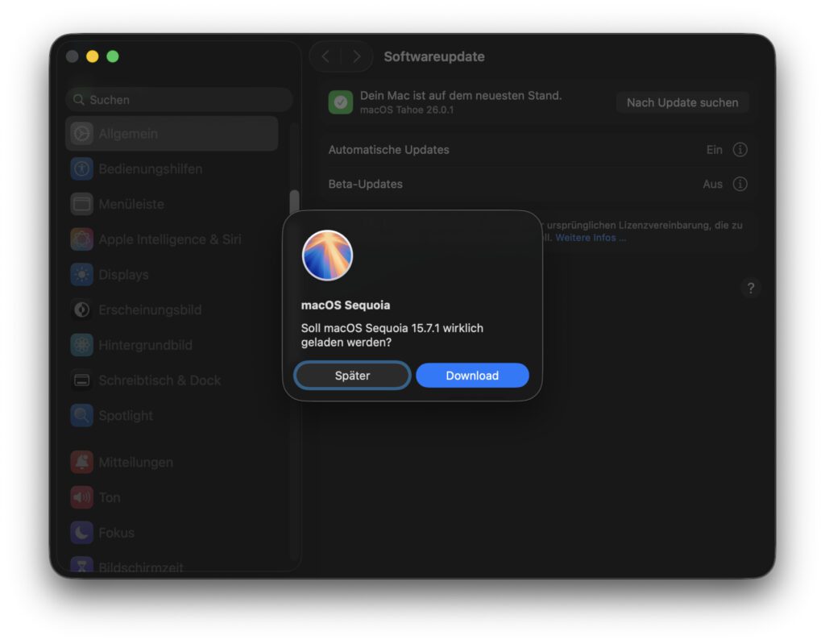Screen dimensions: 825x644
Task: Open Apple Intelligence & Siri icon
Action: point(81,239)
